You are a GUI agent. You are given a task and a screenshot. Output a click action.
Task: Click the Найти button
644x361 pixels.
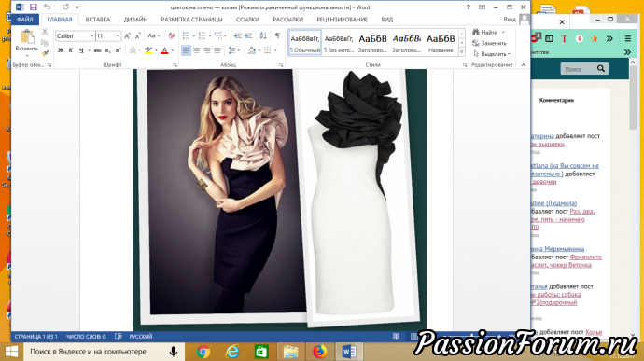coord(485,32)
